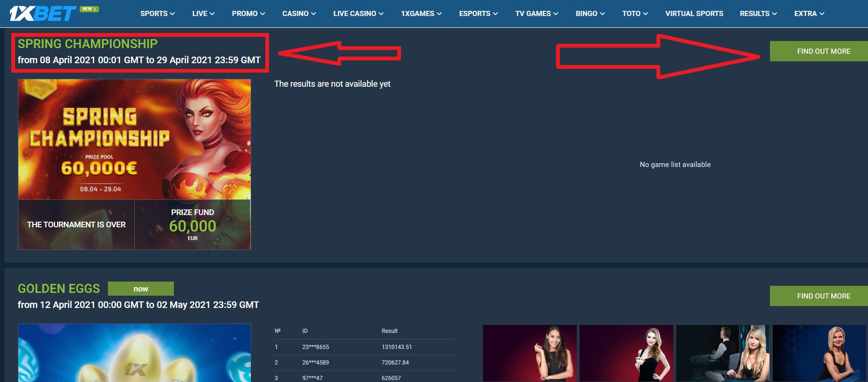This screenshot has width=868, height=382.
Task: Go to VIRTUAL SPORTS
Action: point(694,14)
